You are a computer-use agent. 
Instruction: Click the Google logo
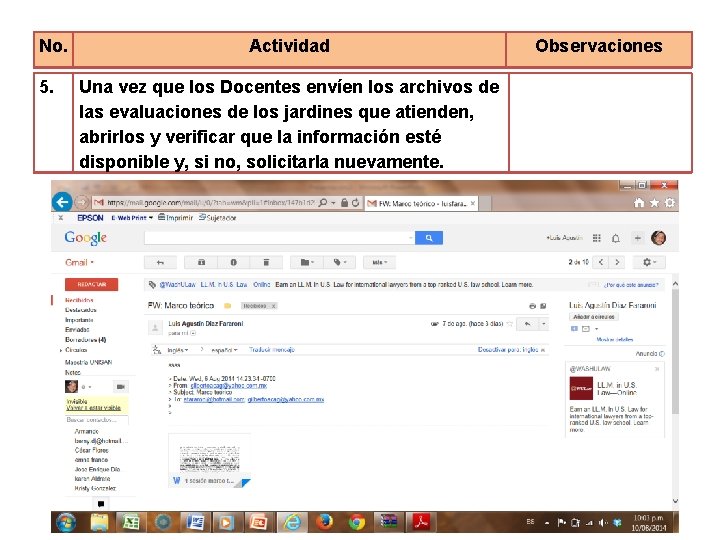(85, 237)
